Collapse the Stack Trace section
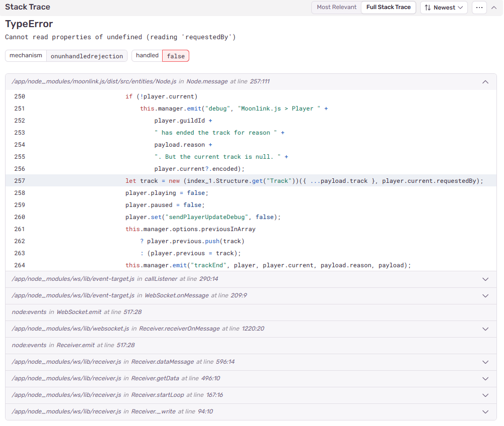This screenshot has width=504, height=426. [494, 8]
